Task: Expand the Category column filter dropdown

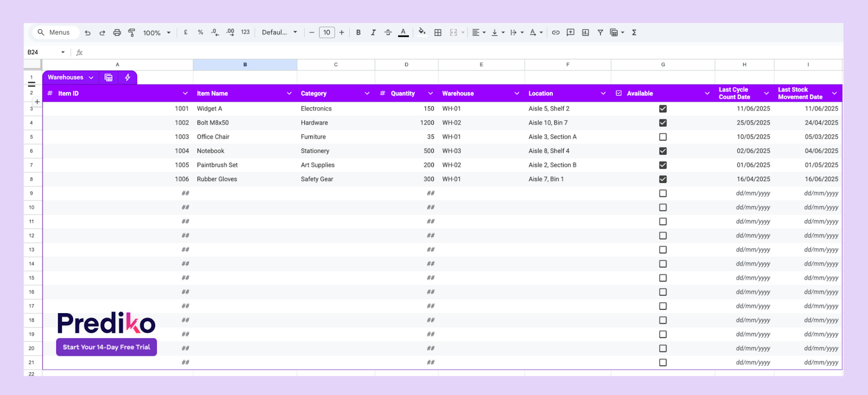Action: click(367, 93)
